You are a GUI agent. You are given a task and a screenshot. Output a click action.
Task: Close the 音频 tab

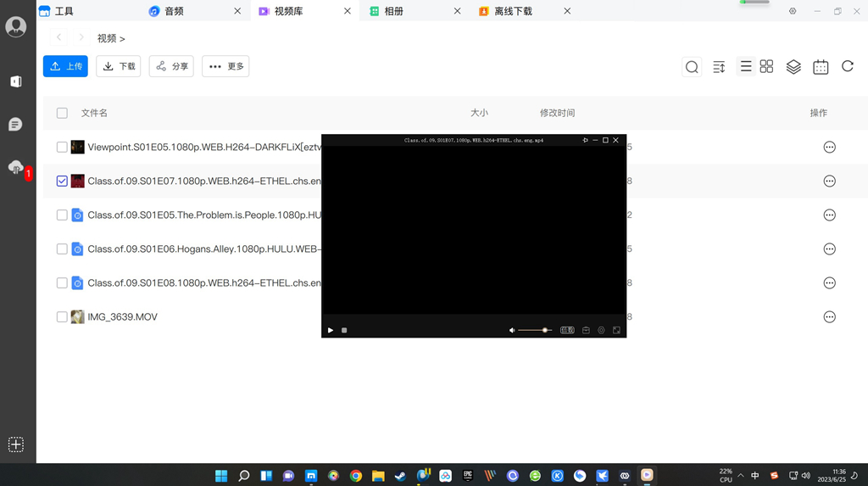click(237, 11)
